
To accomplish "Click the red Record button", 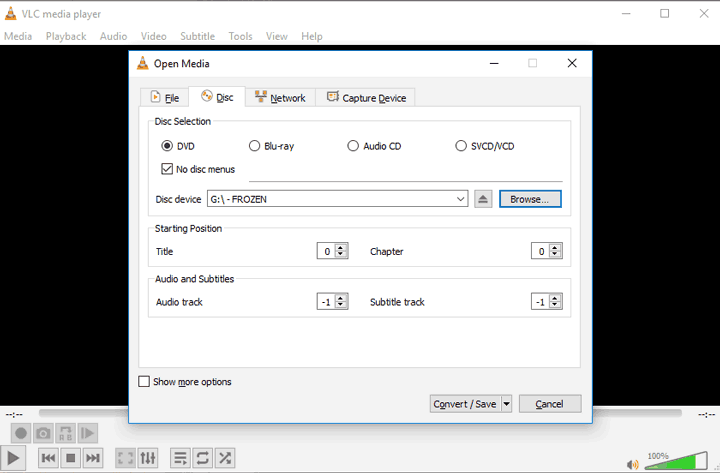I will coord(21,433).
